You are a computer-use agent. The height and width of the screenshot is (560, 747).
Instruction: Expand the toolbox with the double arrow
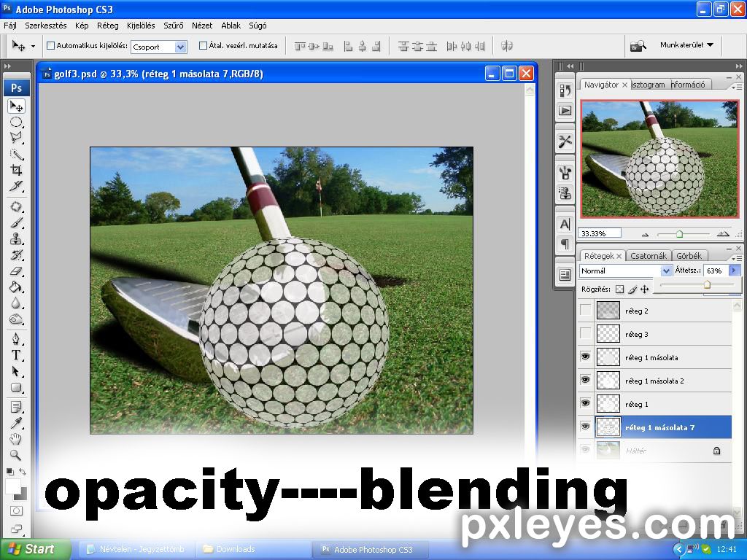click(x=7, y=66)
